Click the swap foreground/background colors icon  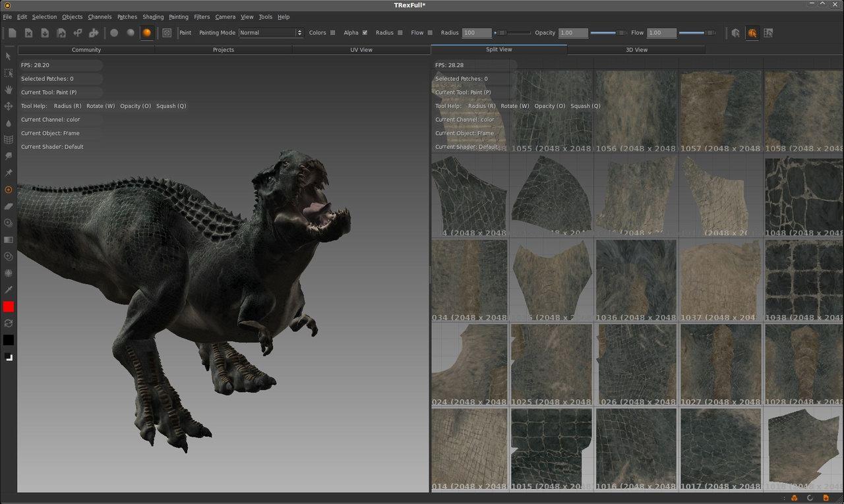coord(9,323)
